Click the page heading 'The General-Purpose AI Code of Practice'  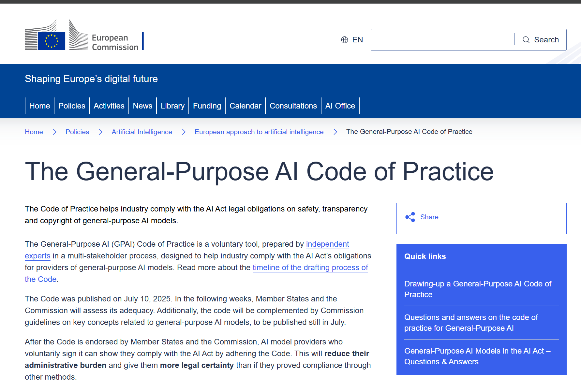coord(259,171)
